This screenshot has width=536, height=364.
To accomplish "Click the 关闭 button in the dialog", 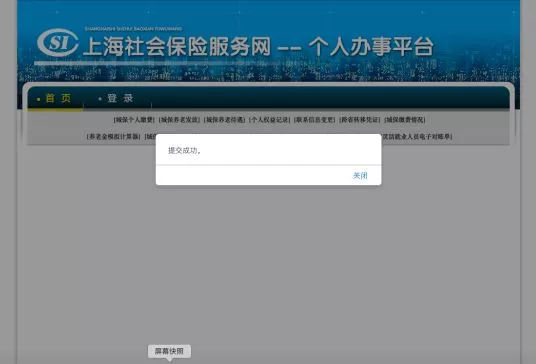I will (x=360, y=176).
